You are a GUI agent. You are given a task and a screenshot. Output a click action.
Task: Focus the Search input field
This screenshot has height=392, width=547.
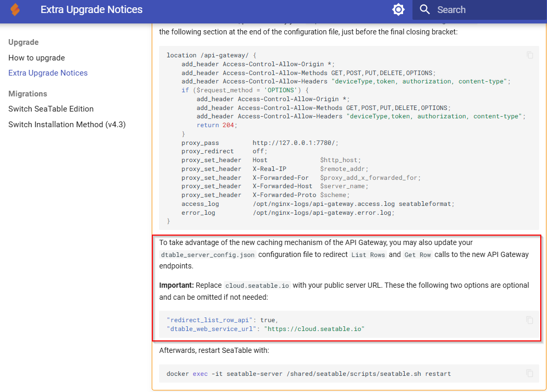[480, 10]
